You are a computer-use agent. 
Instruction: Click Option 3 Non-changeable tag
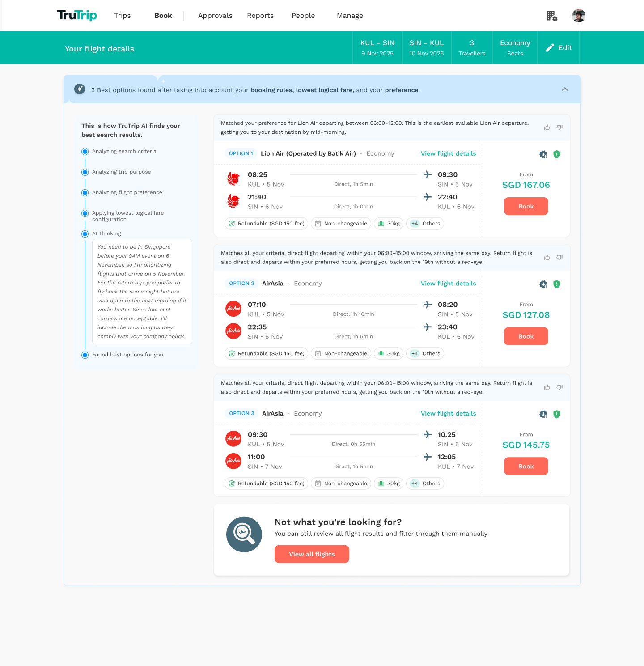[x=341, y=484]
